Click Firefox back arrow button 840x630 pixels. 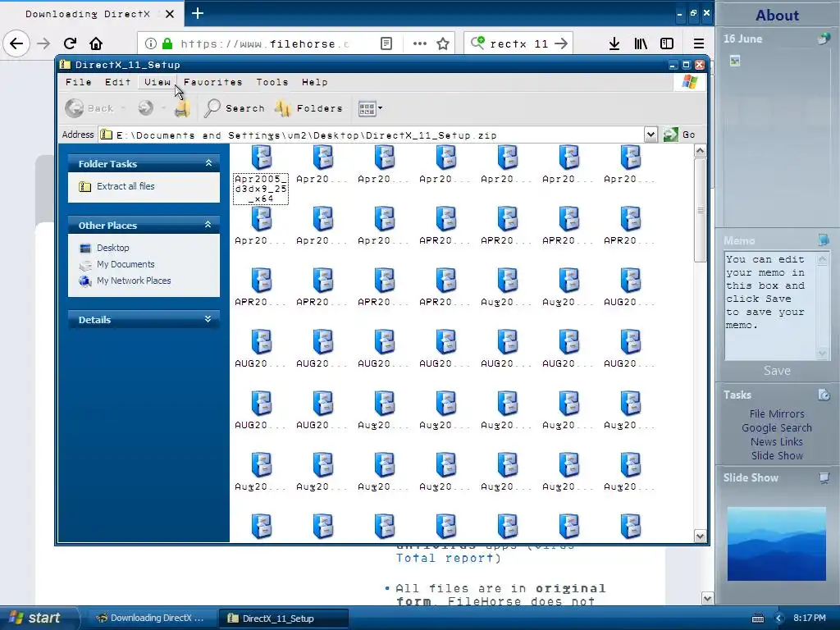tap(16, 43)
